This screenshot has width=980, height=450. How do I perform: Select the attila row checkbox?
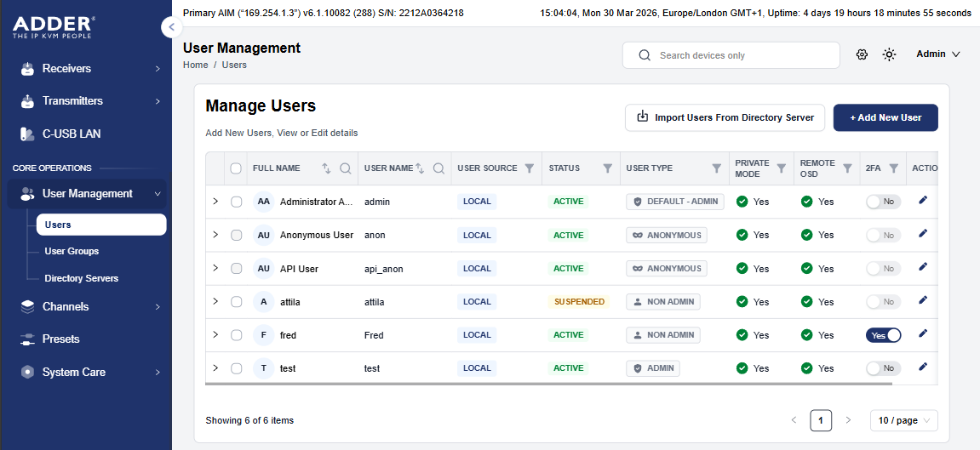(236, 301)
